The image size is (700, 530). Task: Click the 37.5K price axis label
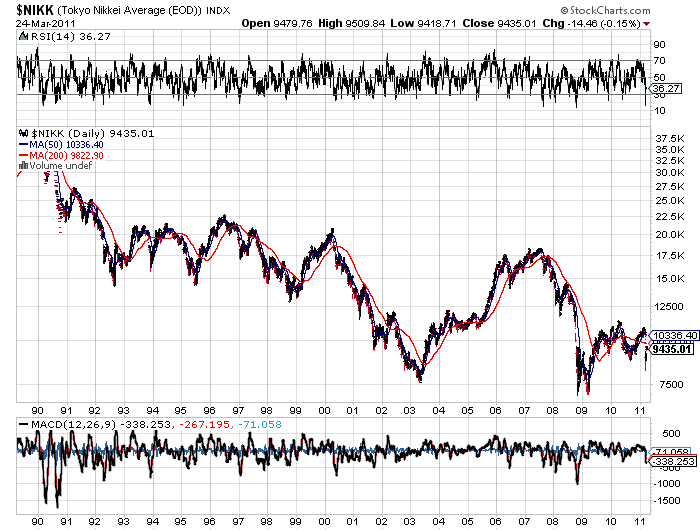670,138
